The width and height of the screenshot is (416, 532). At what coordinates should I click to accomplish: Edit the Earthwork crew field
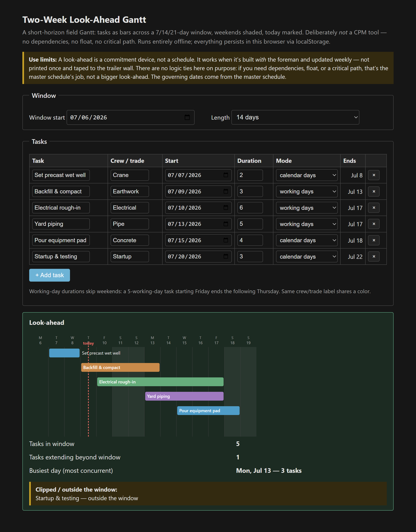pos(130,191)
